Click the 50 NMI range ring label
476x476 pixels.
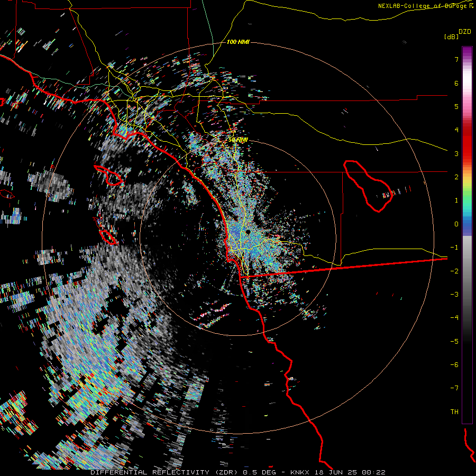pyautogui.click(x=238, y=140)
